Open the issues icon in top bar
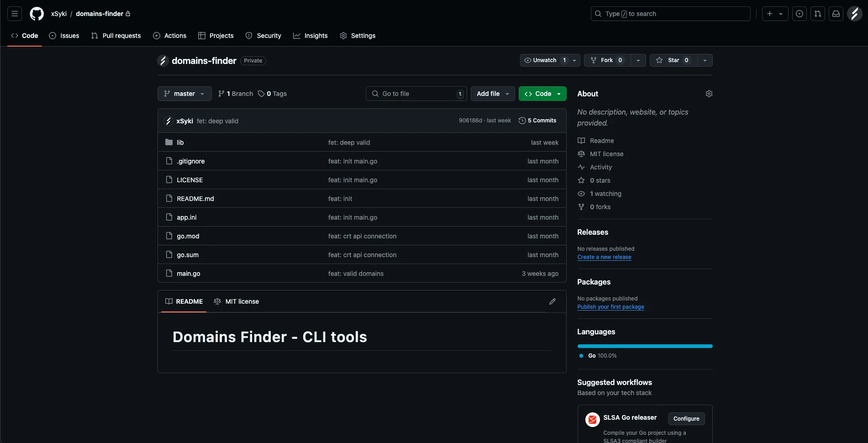 [x=800, y=14]
